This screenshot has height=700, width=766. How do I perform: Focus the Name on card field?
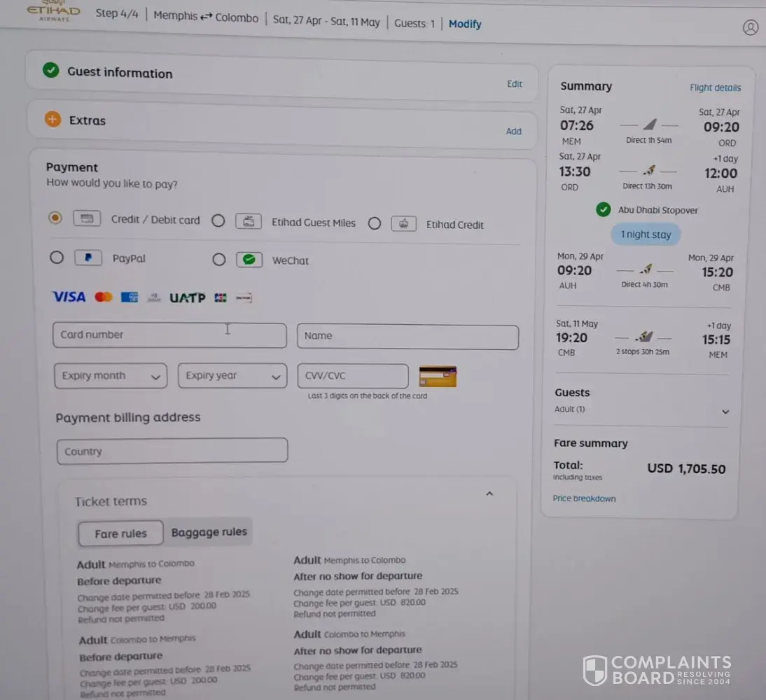tap(408, 337)
